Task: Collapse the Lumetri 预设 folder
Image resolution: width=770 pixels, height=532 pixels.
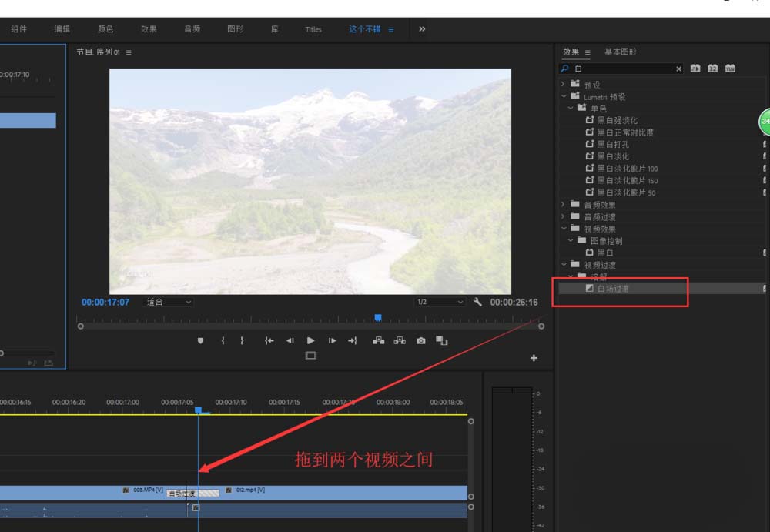Action: point(564,97)
